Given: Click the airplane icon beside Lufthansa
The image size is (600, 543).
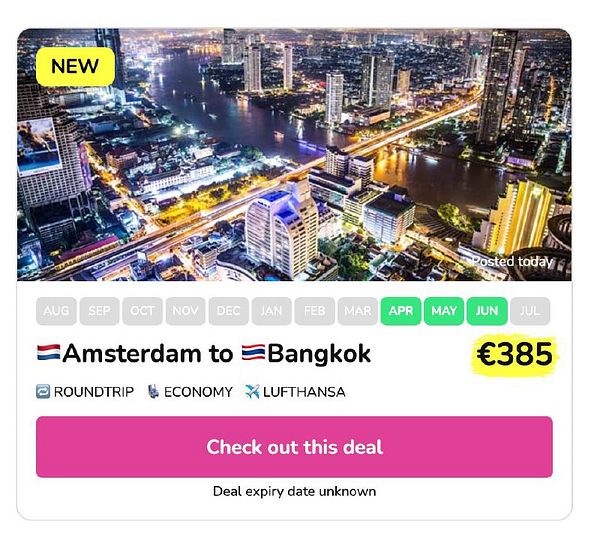Looking at the screenshot, I should (252, 391).
